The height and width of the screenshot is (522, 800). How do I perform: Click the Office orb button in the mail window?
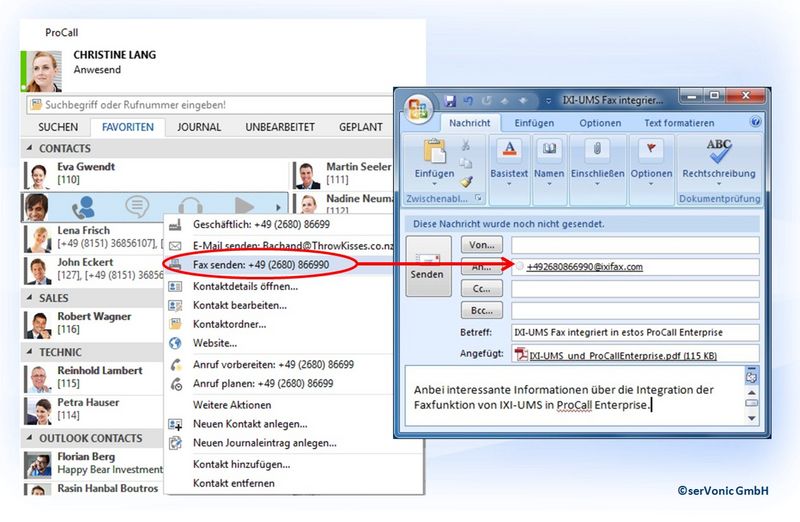pyautogui.click(x=418, y=109)
